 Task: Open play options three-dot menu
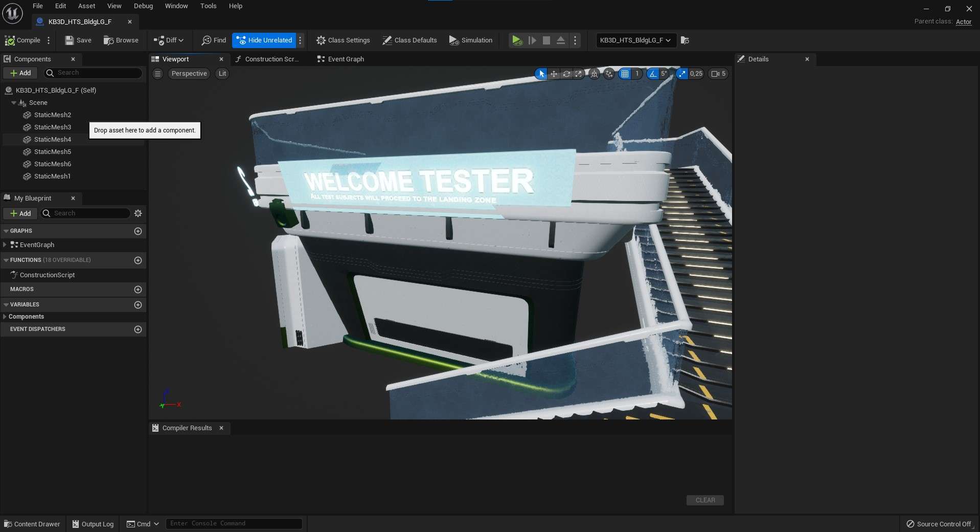[575, 40]
